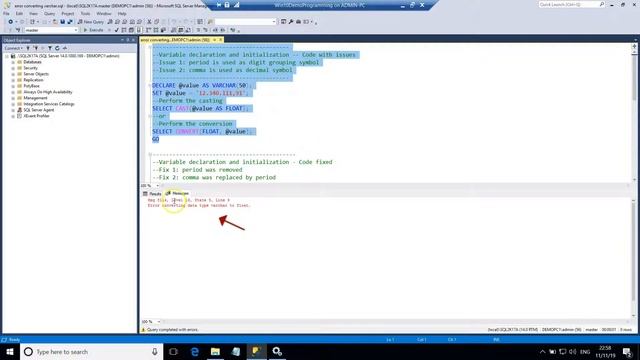Click the SSMS taskbar icon
The height and width of the screenshot is (360, 640).
click(x=256, y=351)
